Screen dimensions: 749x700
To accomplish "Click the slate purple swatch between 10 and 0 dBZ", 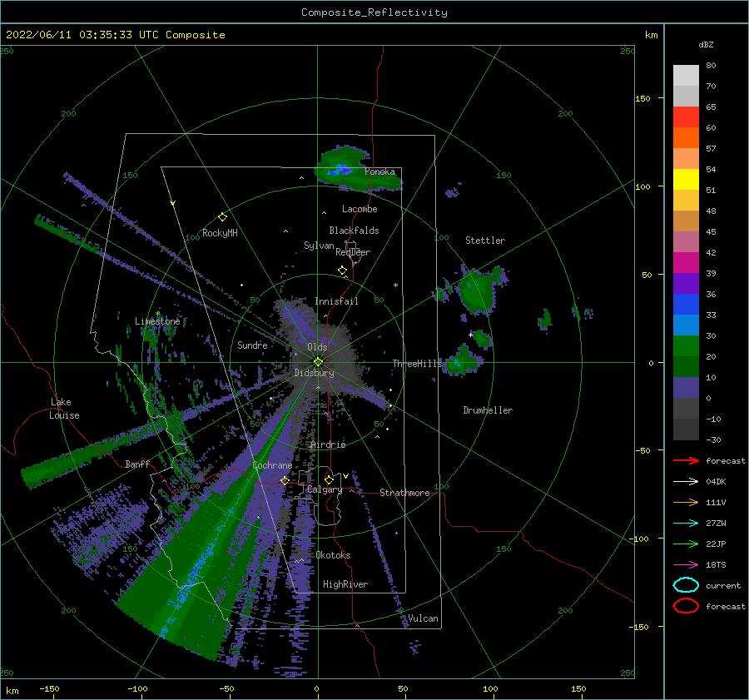I will (686, 388).
